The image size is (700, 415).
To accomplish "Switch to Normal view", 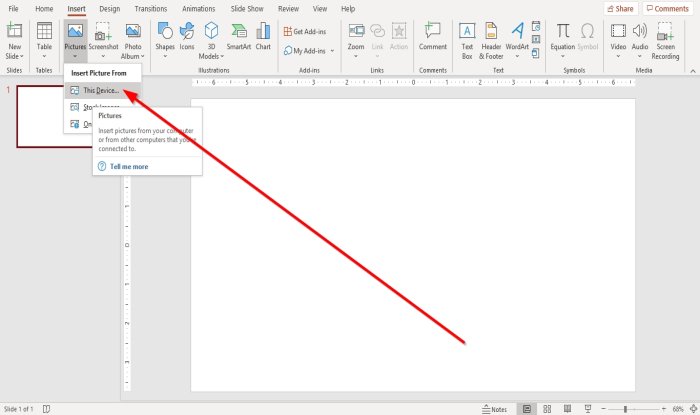I will click(527, 409).
